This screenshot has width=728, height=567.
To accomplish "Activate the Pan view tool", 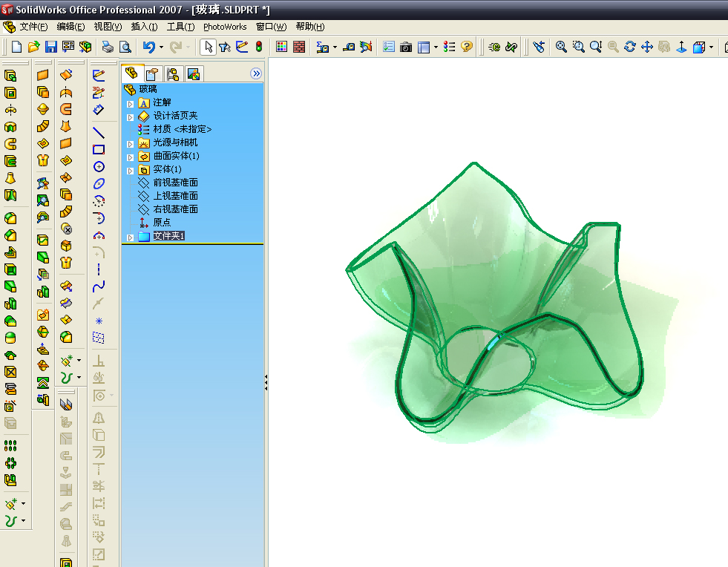I will (x=647, y=47).
